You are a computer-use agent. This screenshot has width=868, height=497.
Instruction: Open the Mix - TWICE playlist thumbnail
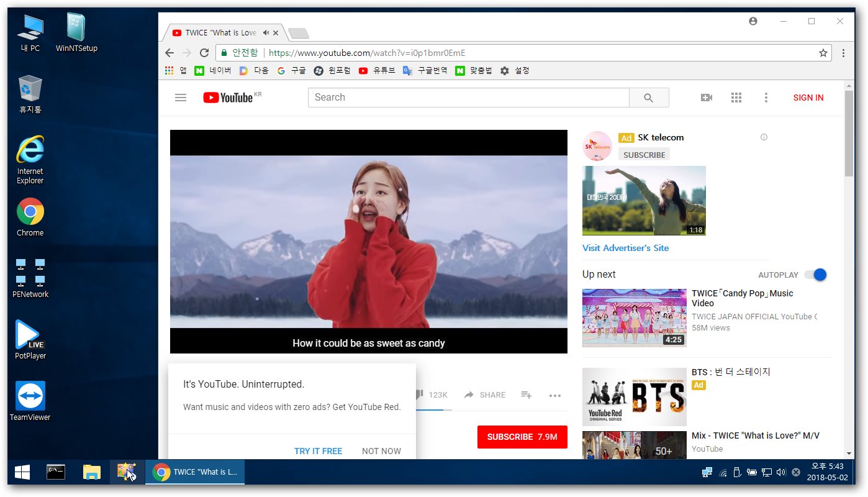[634, 445]
